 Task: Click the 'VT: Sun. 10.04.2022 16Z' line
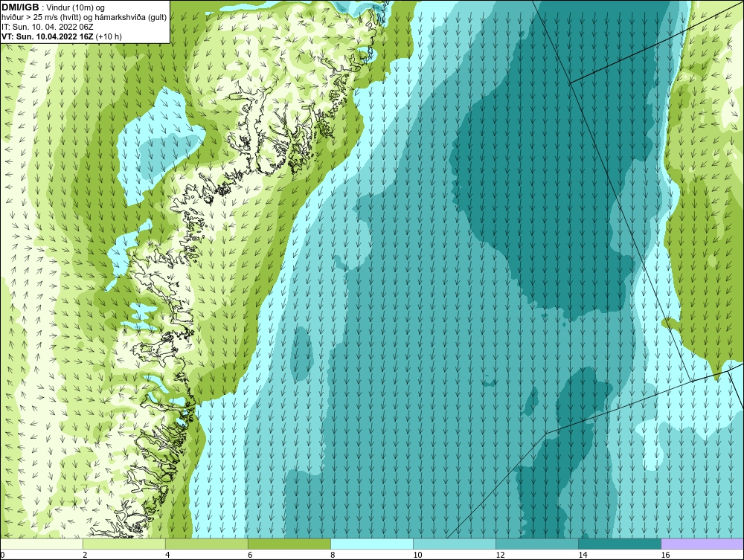coord(48,36)
